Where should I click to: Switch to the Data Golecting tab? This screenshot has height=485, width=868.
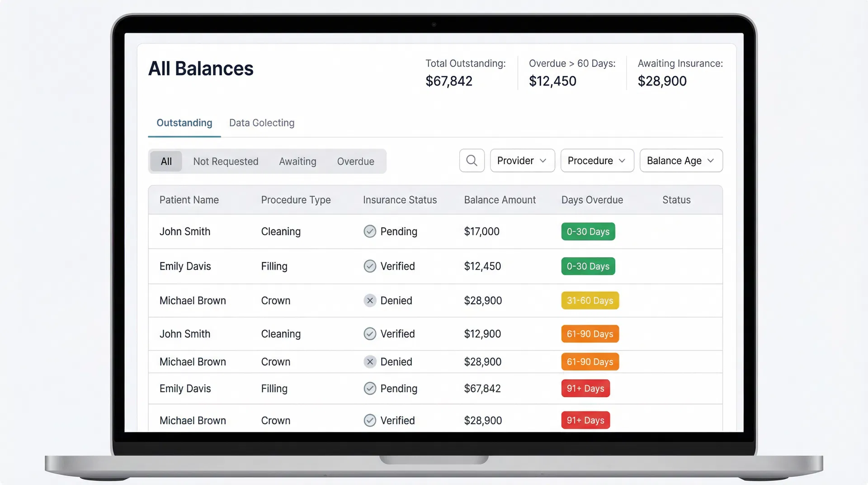click(x=261, y=123)
